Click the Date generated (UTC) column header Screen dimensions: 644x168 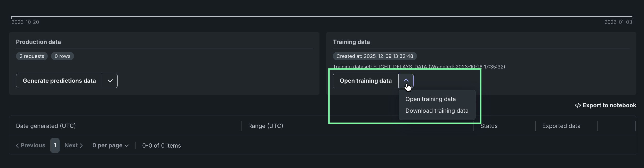point(46,126)
